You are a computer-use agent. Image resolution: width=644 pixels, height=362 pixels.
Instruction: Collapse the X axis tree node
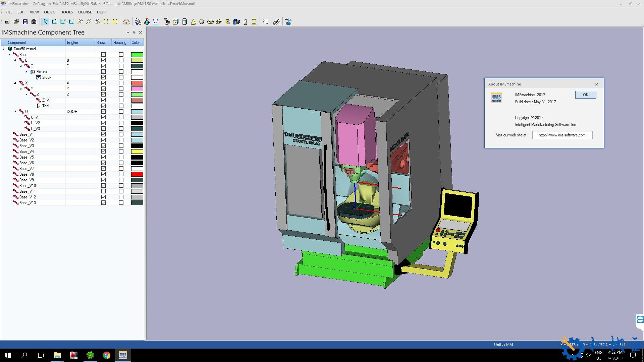(15, 83)
